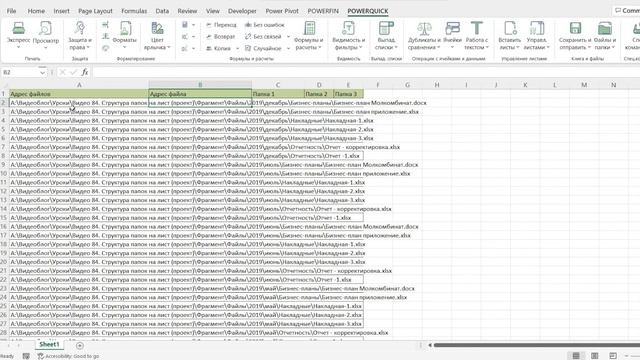Open the File menu tab
The width and height of the screenshot is (640, 360).
click(x=11, y=11)
